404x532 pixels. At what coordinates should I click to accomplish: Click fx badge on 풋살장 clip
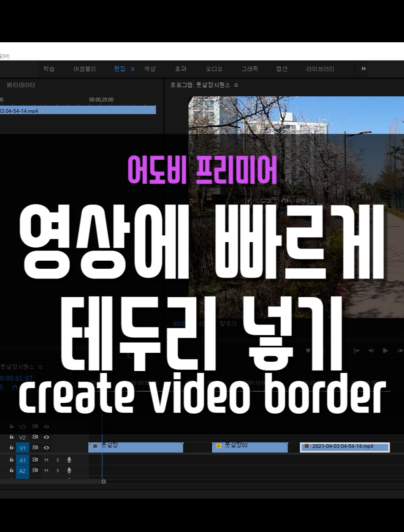coord(95,446)
